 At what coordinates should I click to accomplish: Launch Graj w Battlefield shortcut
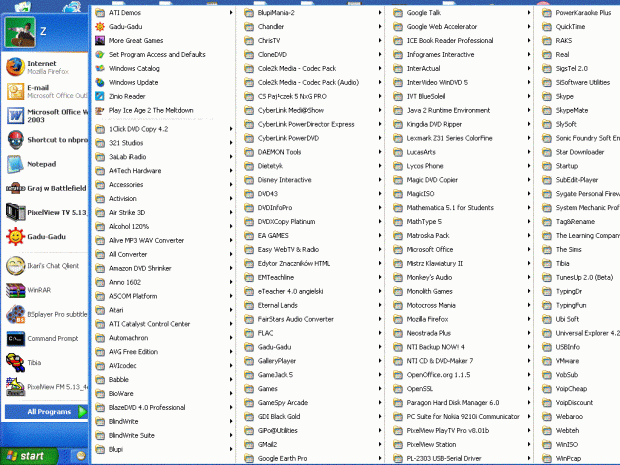(16, 188)
